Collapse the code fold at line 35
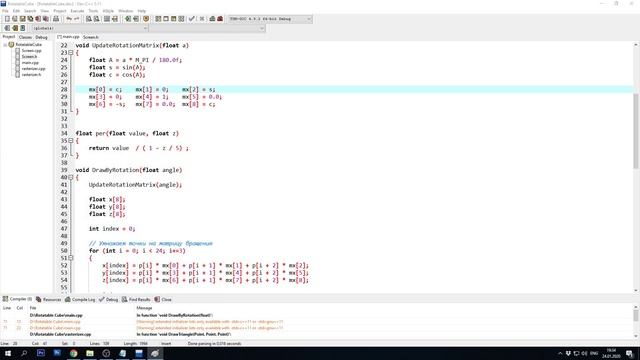The width and height of the screenshot is (640, 360). coord(71,141)
